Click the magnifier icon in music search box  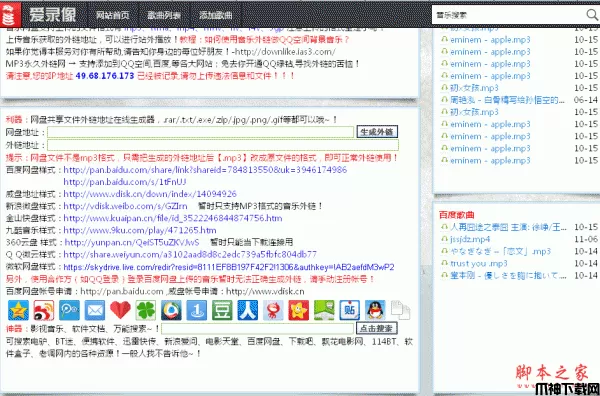[592, 15]
